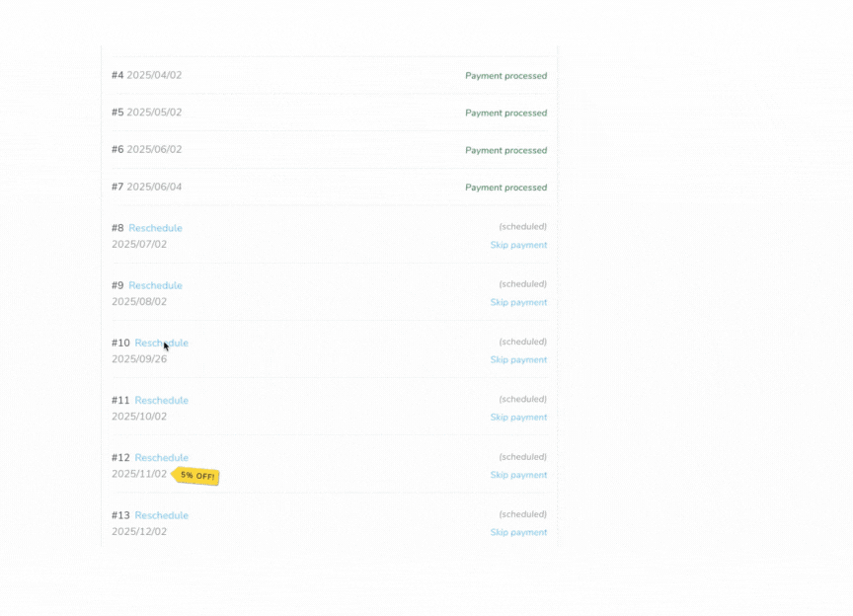Open Reschedule for payment #10

tap(161, 343)
